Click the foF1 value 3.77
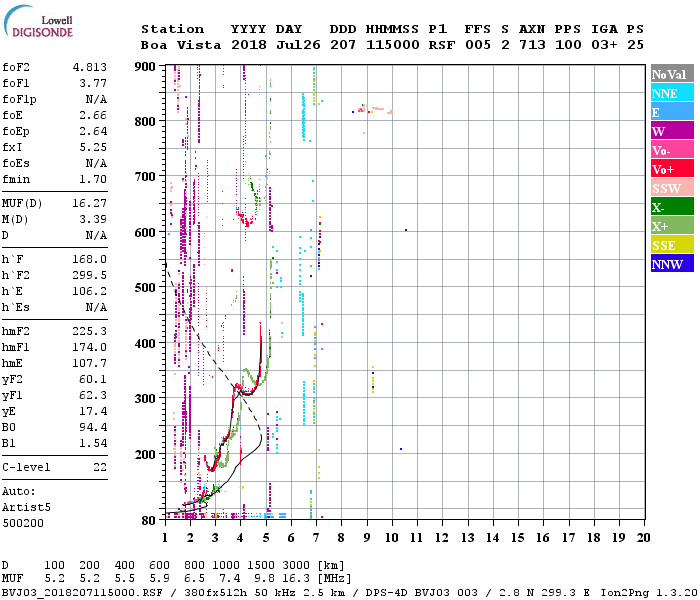This screenshot has width=700, height=600. pos(93,83)
